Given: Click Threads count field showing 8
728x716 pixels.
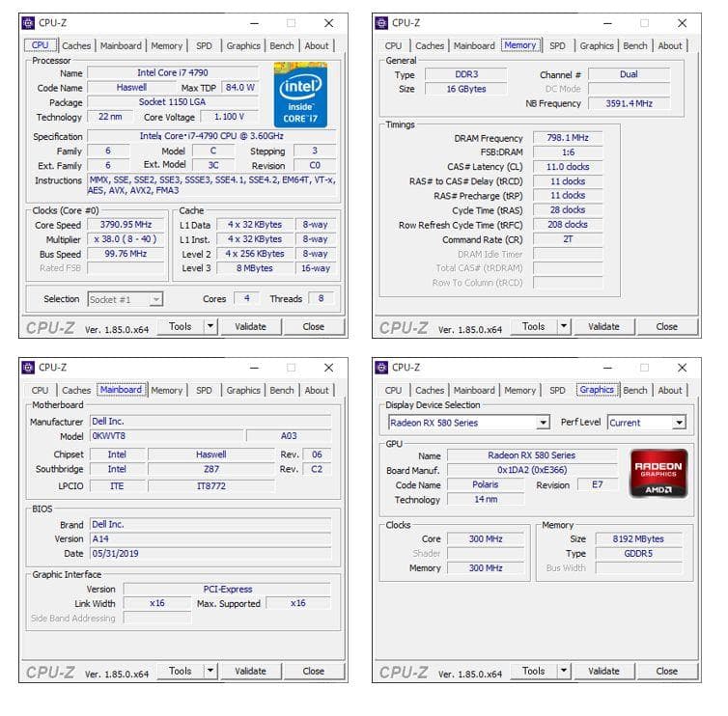Looking at the screenshot, I should 321,298.
